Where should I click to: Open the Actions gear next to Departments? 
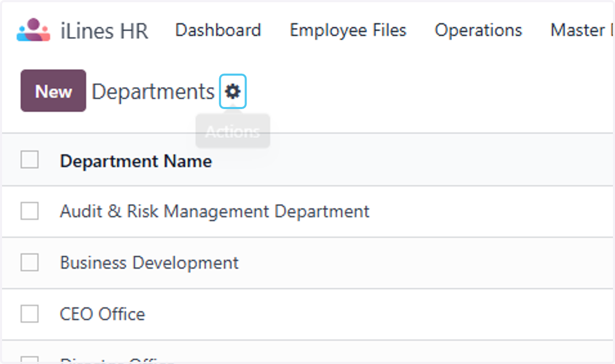233,92
